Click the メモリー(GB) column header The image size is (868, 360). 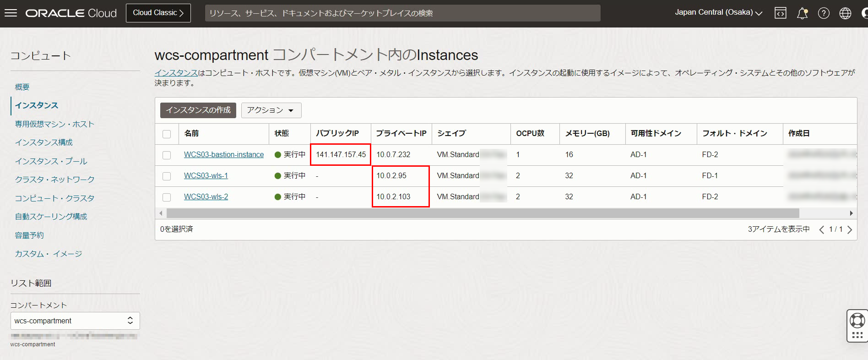point(587,133)
